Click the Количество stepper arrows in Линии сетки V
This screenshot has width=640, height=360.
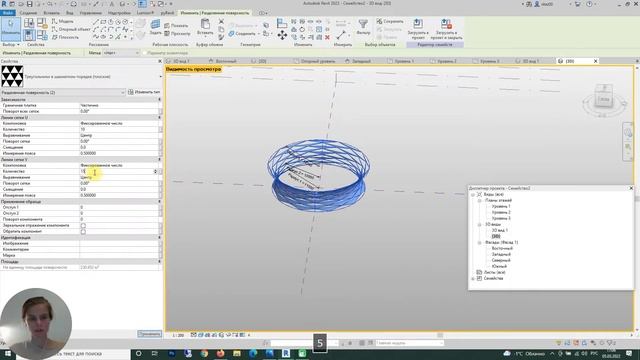tap(155, 171)
